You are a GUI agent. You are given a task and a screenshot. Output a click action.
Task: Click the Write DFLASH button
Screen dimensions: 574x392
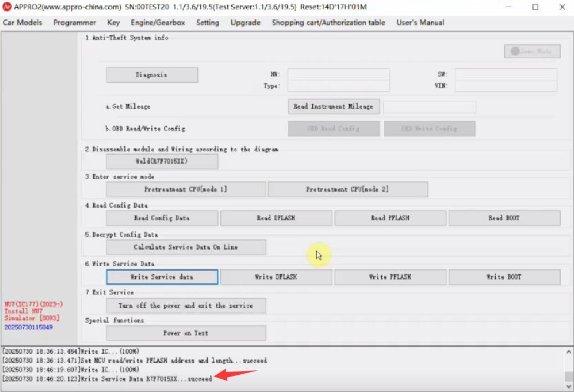(x=276, y=277)
